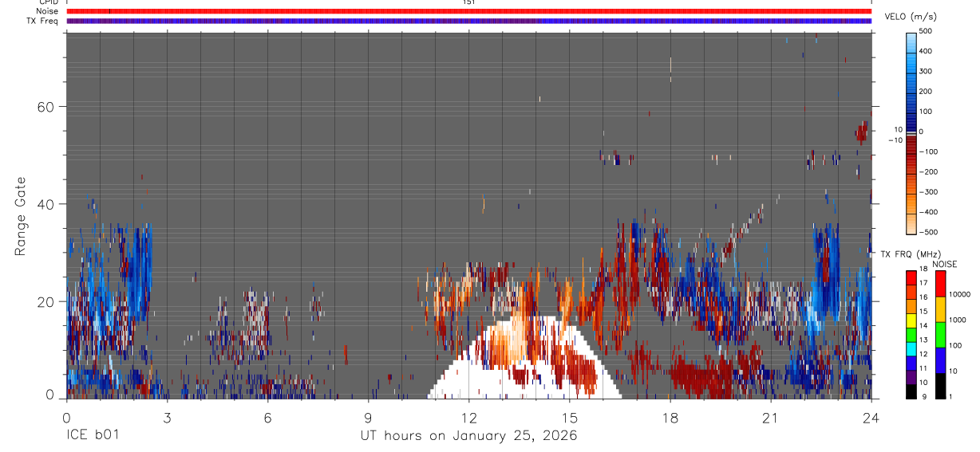Click the cyan swatch in TX FRQ legend
The image size is (980, 452).
click(911, 349)
